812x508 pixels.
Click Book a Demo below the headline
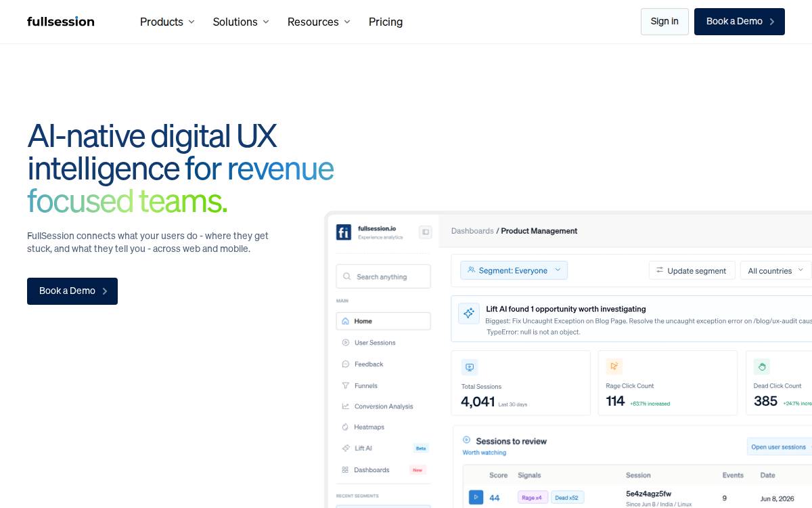click(72, 291)
